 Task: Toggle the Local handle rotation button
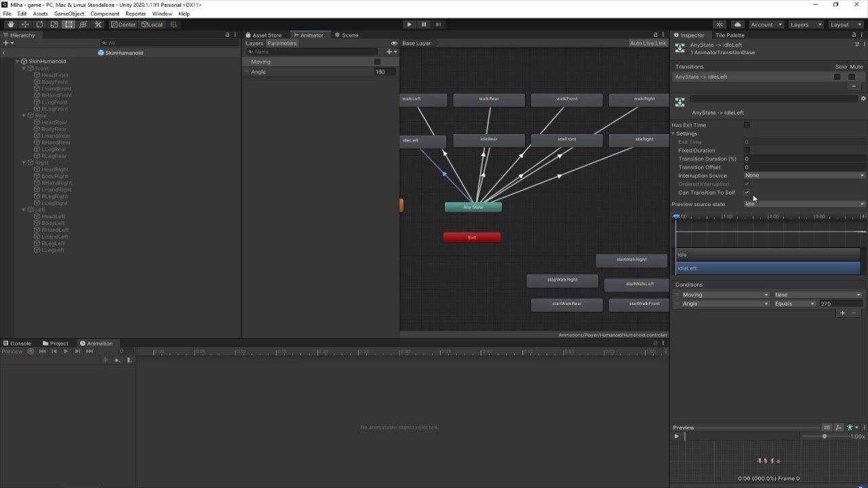[x=152, y=24]
